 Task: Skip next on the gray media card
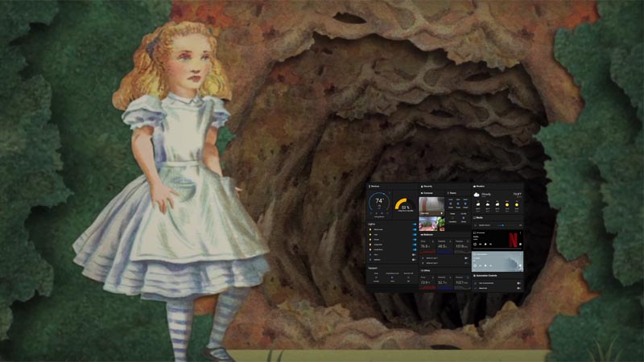point(491,265)
